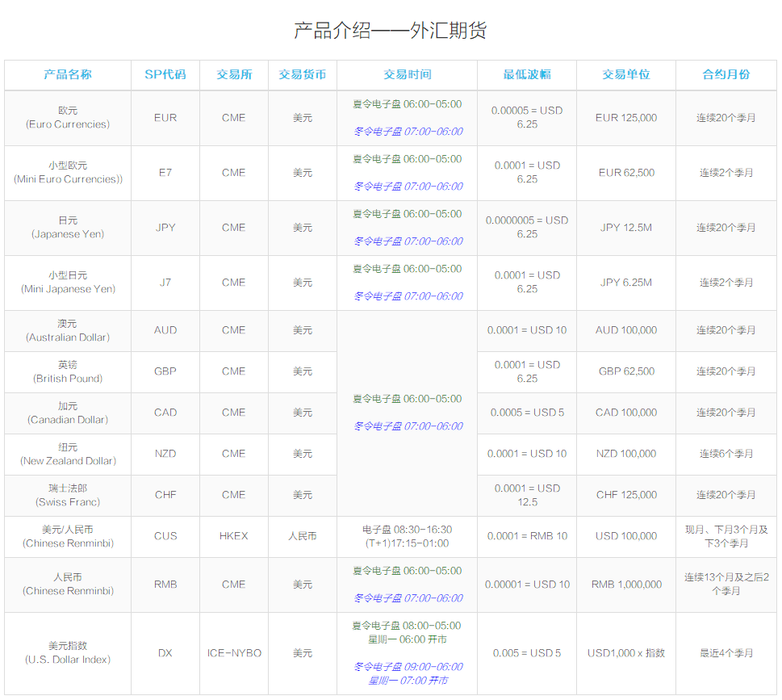
Task: Click the SP代码 column header
Action: tap(165, 74)
